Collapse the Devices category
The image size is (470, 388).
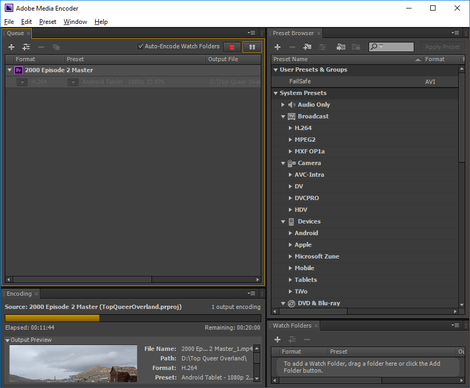pos(283,221)
